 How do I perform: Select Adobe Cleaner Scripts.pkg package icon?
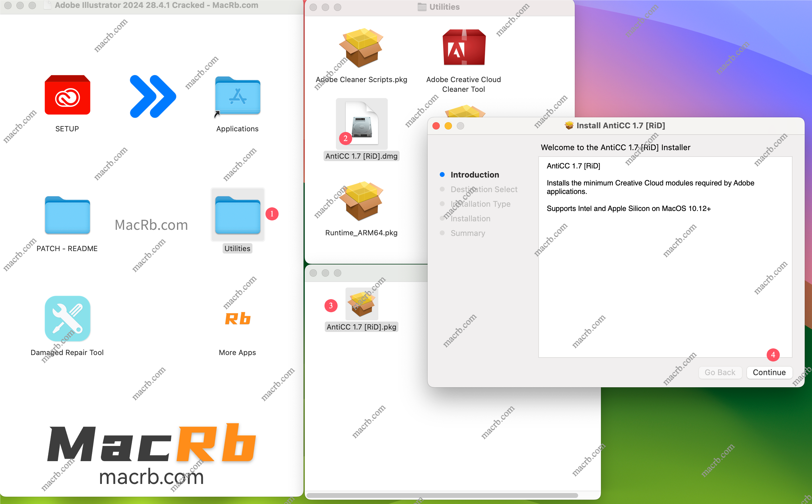(x=362, y=48)
